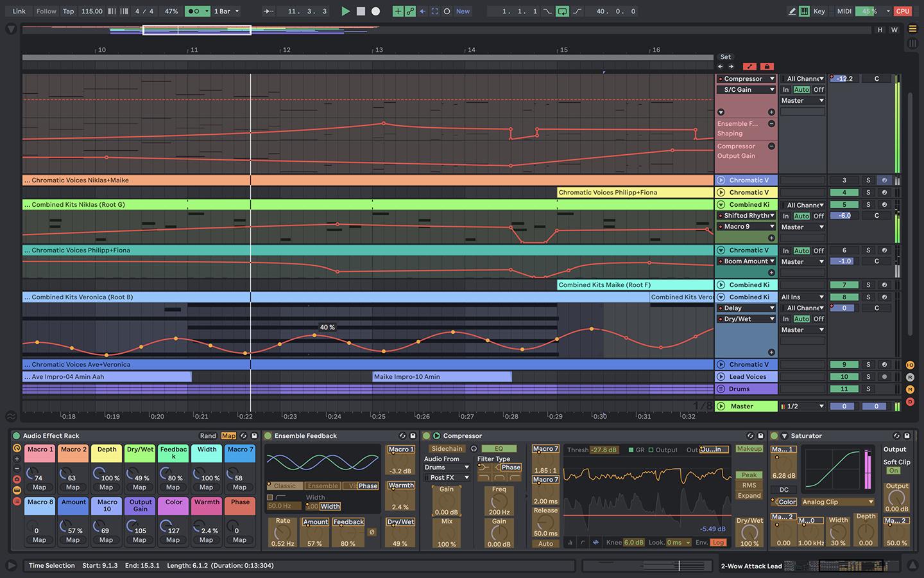Select the Ensemble mode tab
The width and height of the screenshot is (924, 578).
pyautogui.click(x=323, y=486)
